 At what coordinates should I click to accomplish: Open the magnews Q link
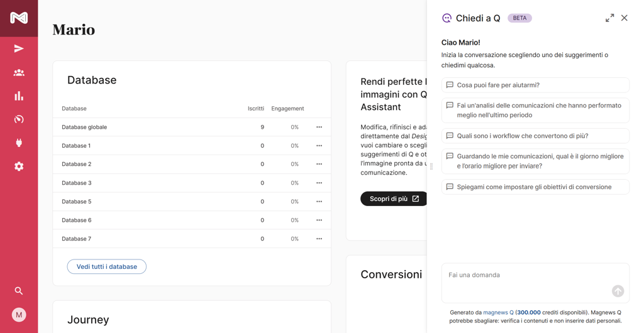(x=498, y=312)
